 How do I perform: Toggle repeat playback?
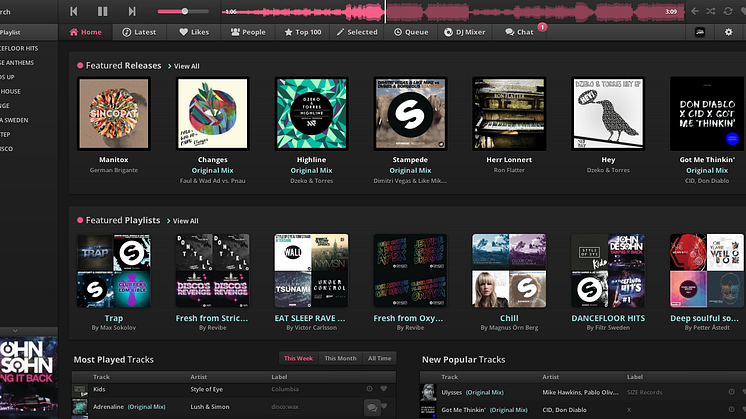pos(728,11)
